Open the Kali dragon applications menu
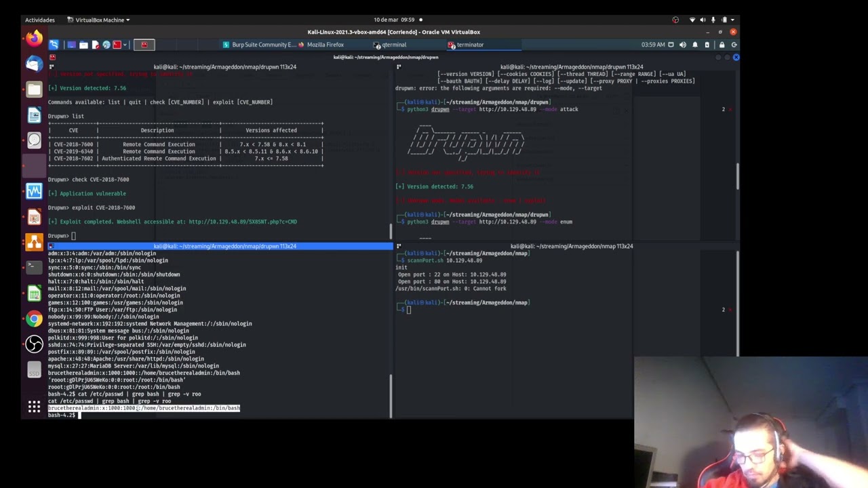 [x=54, y=45]
